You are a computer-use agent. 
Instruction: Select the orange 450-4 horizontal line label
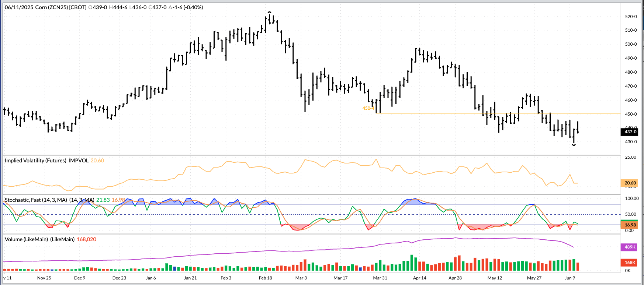click(x=368, y=108)
